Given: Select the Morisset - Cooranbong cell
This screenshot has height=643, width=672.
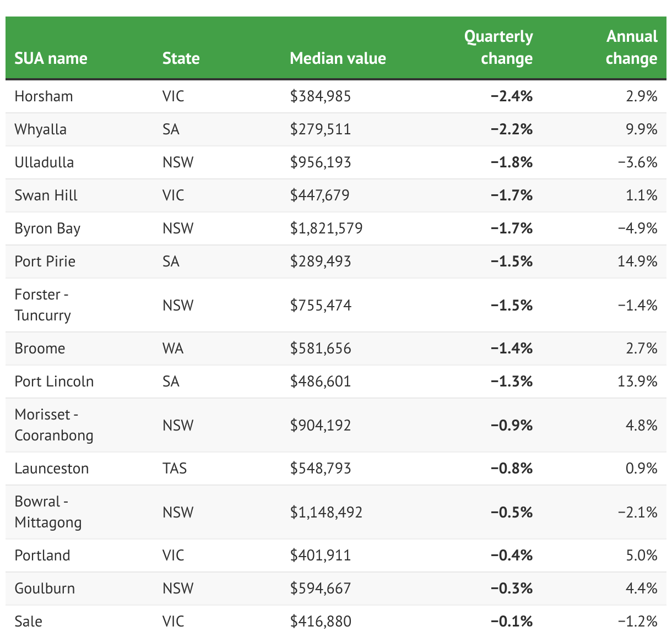Looking at the screenshot, I should (x=53, y=425).
